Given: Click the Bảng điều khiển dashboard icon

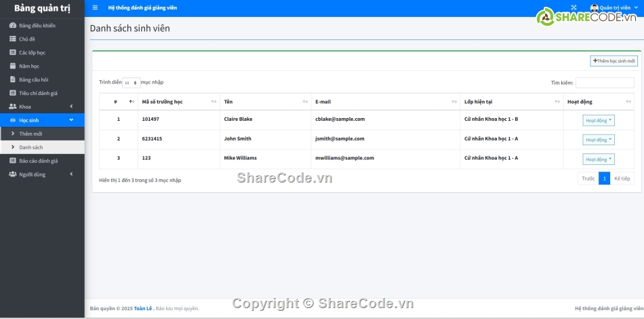Looking at the screenshot, I should point(12,26).
